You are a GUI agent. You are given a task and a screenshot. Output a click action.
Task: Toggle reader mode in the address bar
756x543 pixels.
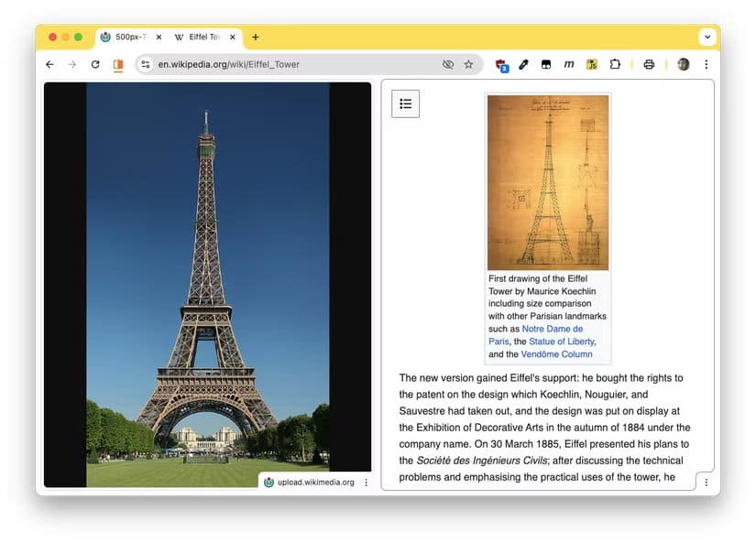(x=120, y=64)
